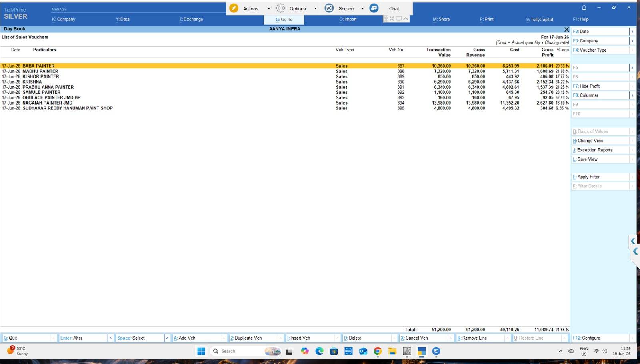Click D: Delete button
This screenshot has height=364, width=640.
pyautogui.click(x=367, y=338)
